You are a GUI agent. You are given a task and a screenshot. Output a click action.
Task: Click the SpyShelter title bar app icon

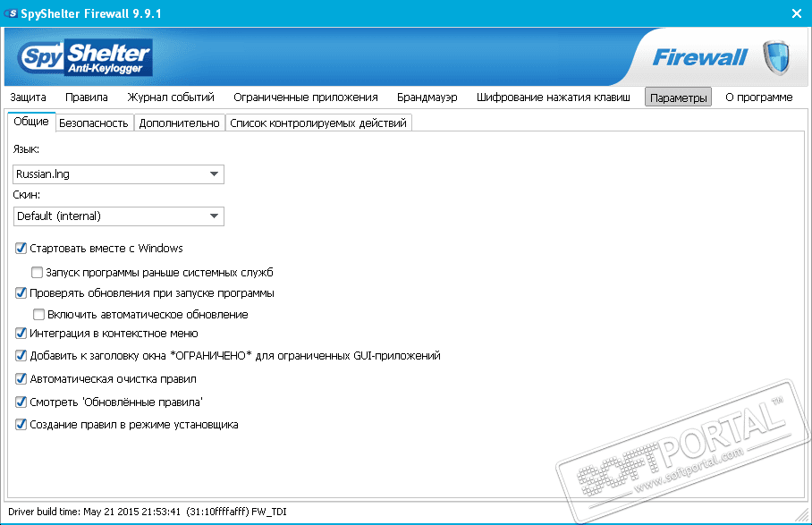click(x=10, y=13)
